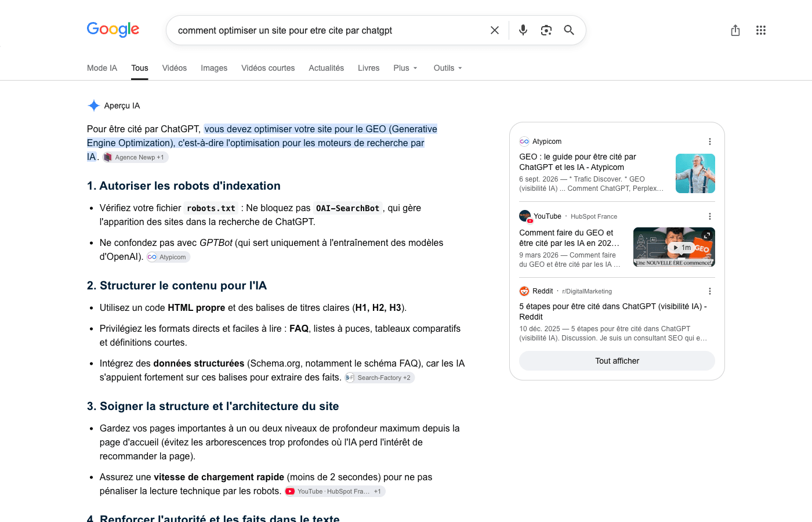Open Atypicom card options menu
This screenshot has width=812, height=522.
tap(709, 142)
